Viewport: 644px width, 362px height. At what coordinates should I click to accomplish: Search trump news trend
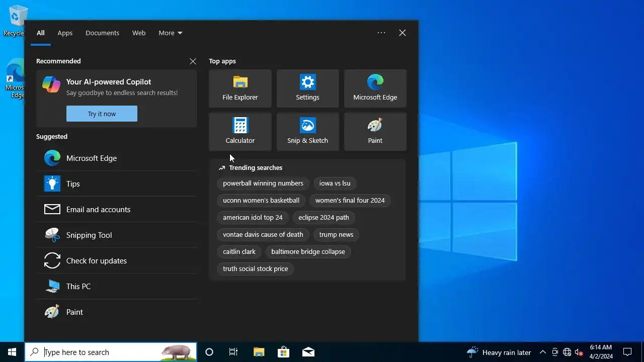336,235
